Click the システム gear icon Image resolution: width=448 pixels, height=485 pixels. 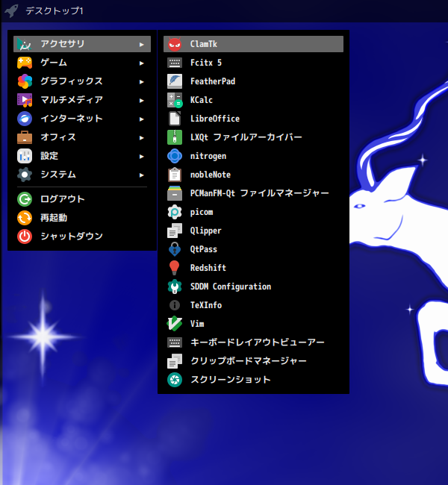[25, 175]
